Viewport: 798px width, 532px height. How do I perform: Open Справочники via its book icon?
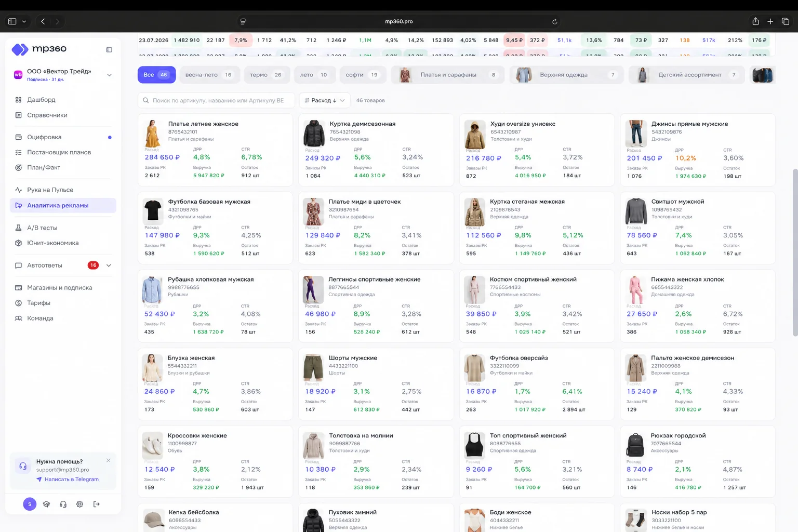pos(19,115)
